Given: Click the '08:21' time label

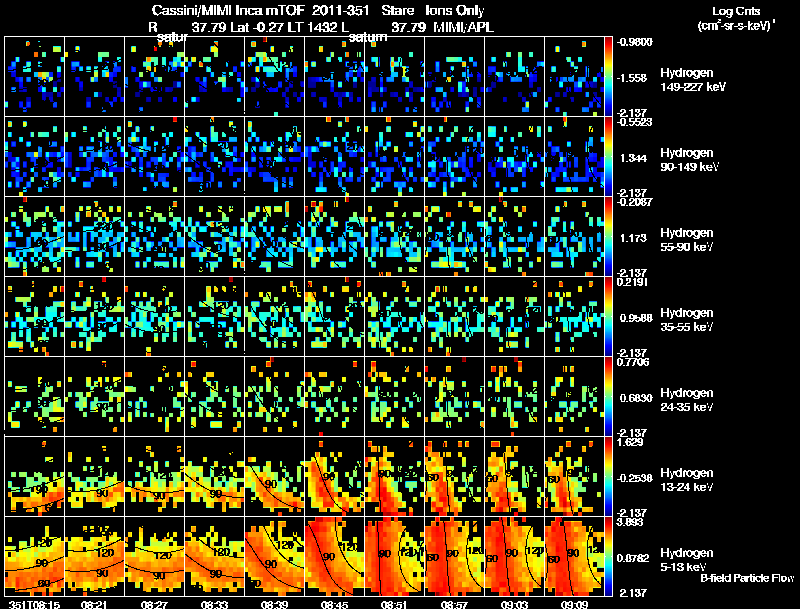Looking at the screenshot, I should coord(95,604).
